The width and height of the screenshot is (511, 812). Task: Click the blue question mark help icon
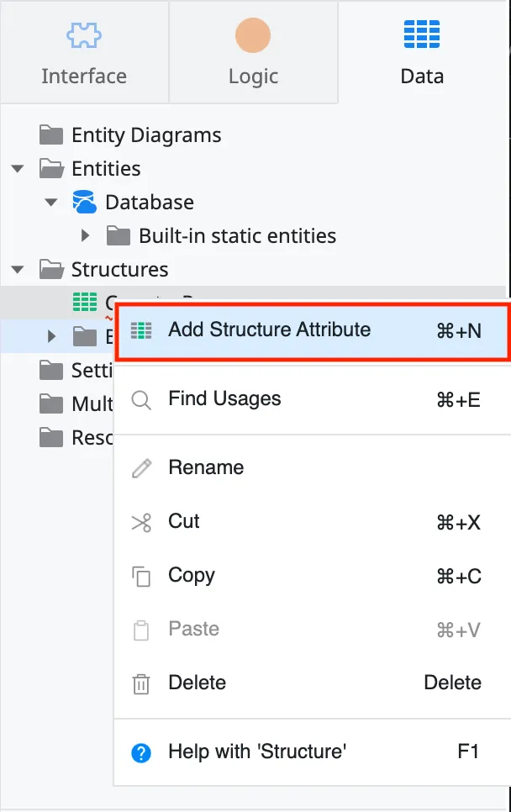[x=143, y=753]
